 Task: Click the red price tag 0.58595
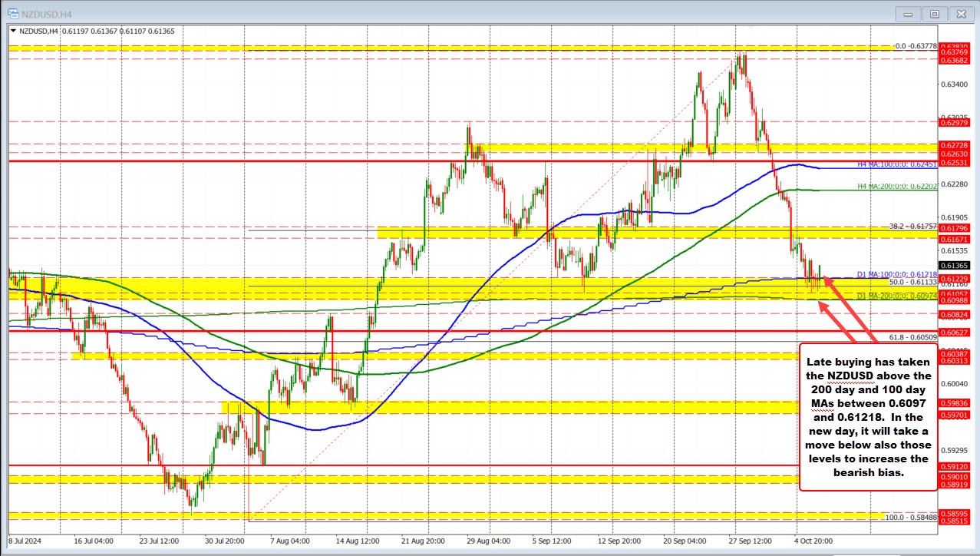tap(953, 512)
